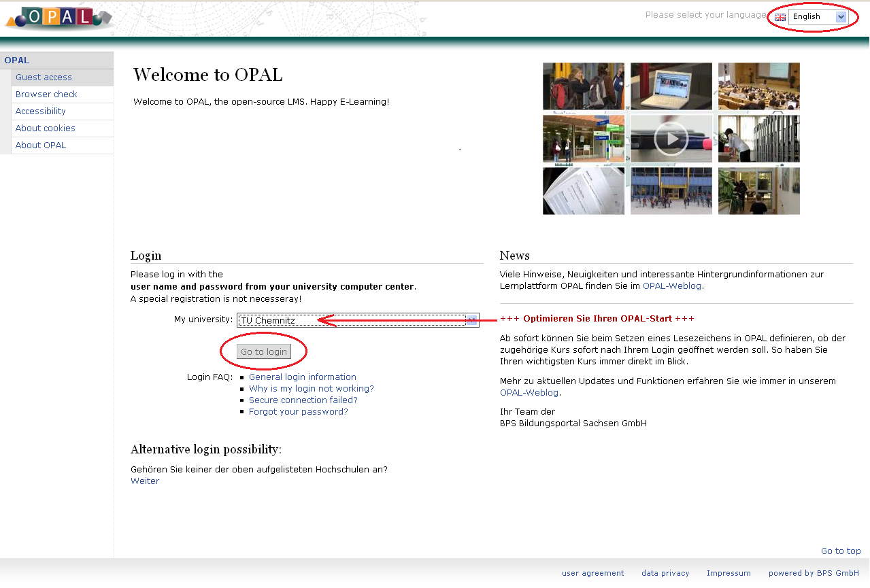Screen dimensions: 870x588
Task: Open General login information link
Action: [x=303, y=377]
